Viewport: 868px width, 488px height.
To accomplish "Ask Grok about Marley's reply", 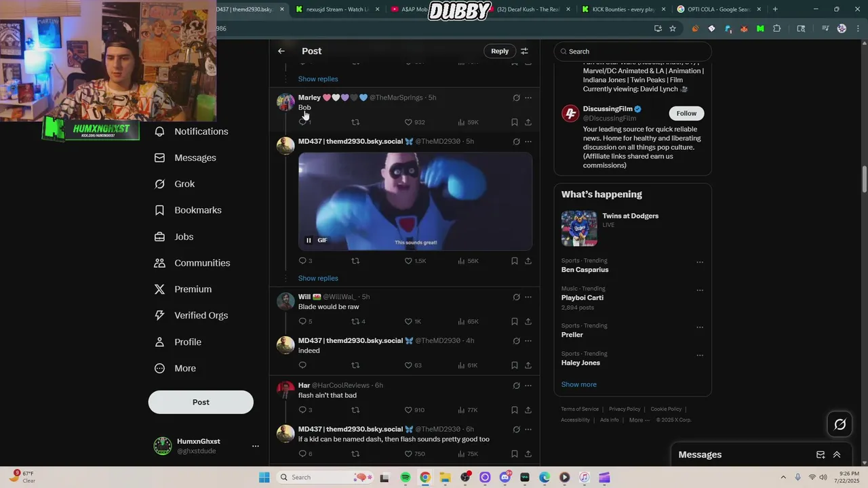I will pos(516,98).
